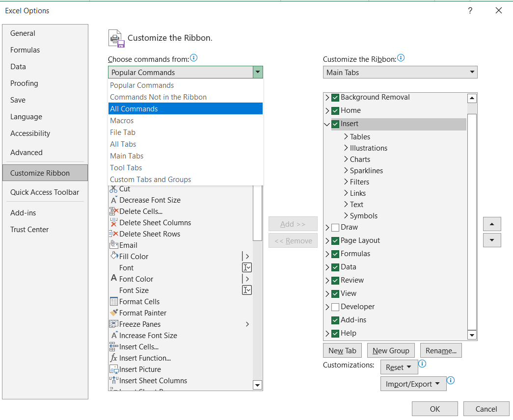Expand the Home tab node
The height and width of the screenshot is (420, 513).
[327, 110]
